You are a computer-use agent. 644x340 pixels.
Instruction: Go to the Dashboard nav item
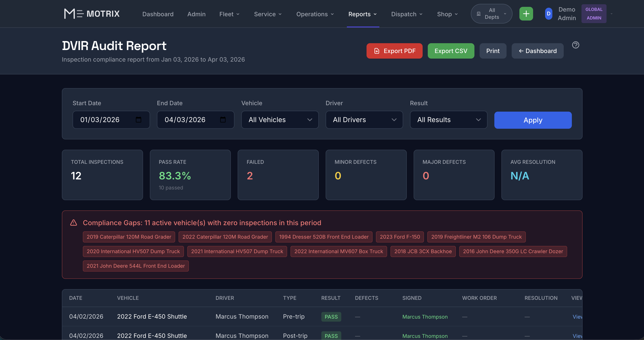[x=158, y=14]
